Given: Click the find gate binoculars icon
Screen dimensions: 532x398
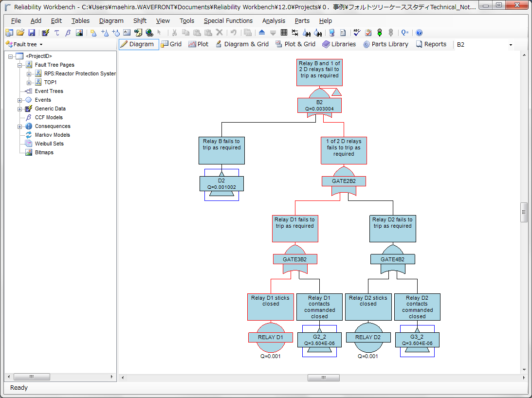Looking at the screenshot, I should (x=306, y=33).
